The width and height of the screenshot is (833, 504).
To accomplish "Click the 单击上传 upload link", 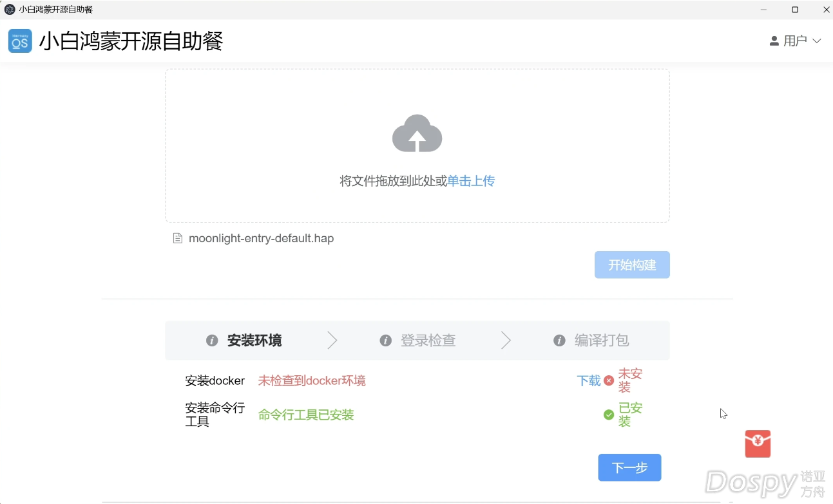I will pos(471,181).
